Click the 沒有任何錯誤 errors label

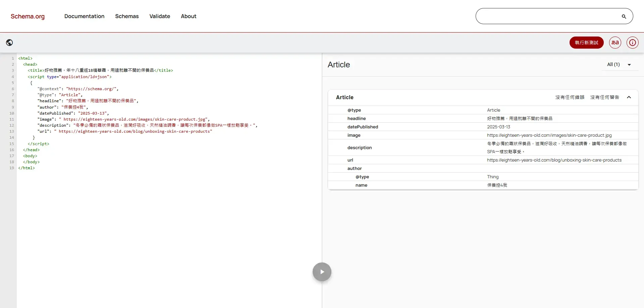pyautogui.click(x=570, y=98)
